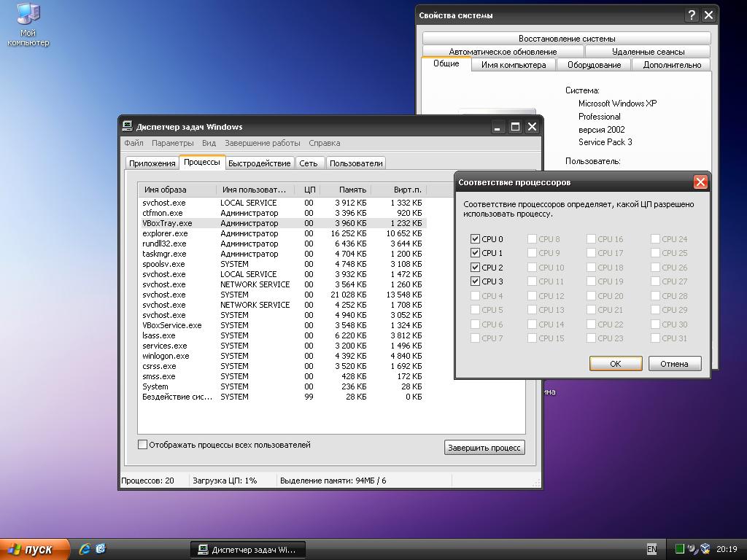Click the Start (пуск) button

point(35,549)
